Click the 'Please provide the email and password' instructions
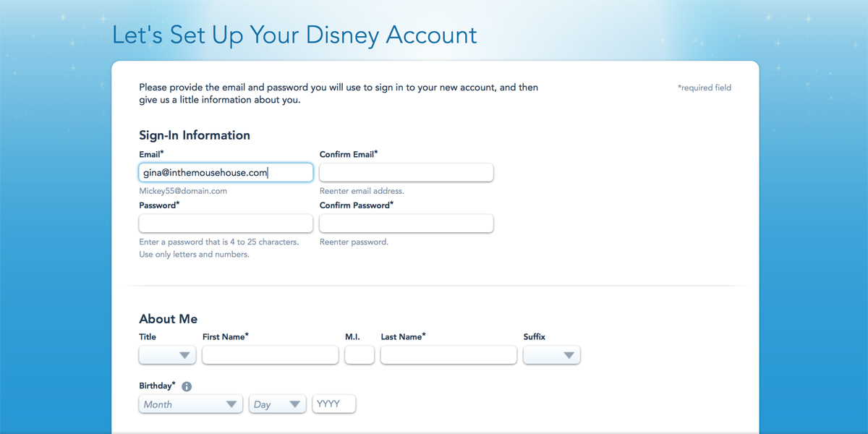The height and width of the screenshot is (434, 868). coord(339,93)
